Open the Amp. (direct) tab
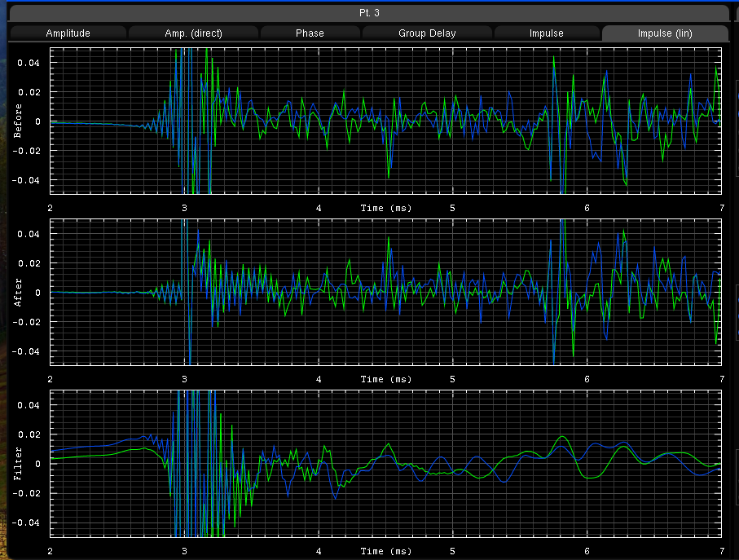Screen dimensions: 739x560 [x=194, y=33]
